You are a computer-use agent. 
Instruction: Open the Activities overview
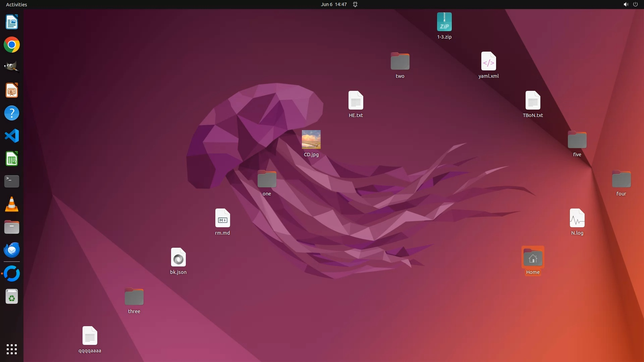click(x=16, y=4)
